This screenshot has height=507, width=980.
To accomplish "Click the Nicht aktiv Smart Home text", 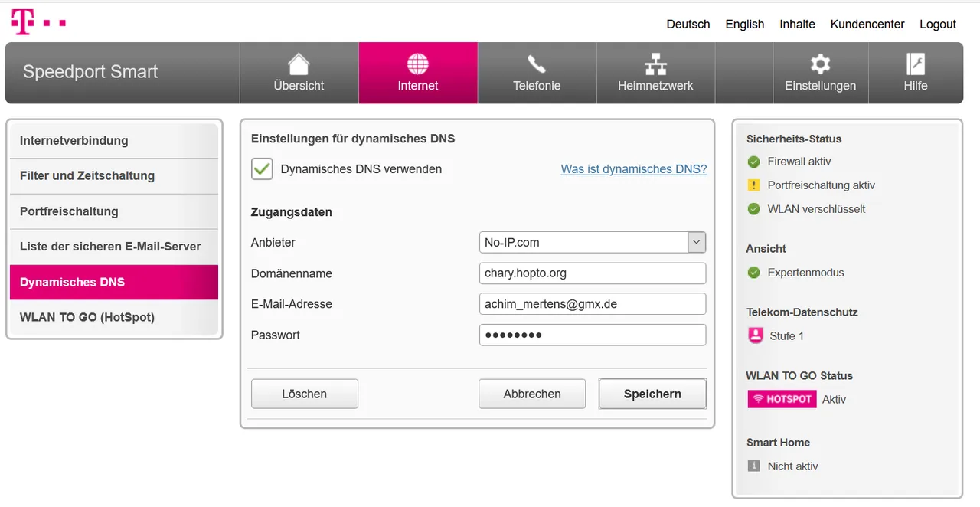I will (x=793, y=466).
